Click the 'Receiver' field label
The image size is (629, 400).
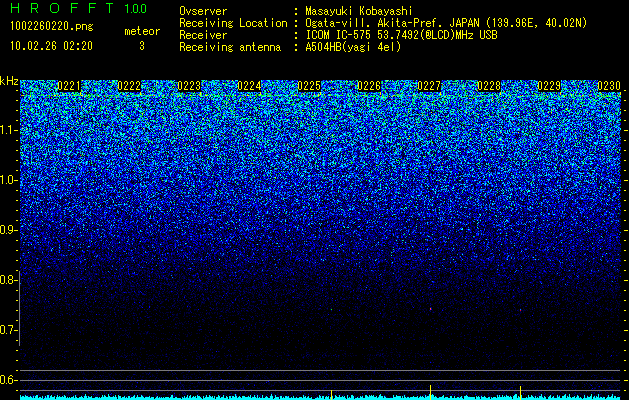[203, 35]
